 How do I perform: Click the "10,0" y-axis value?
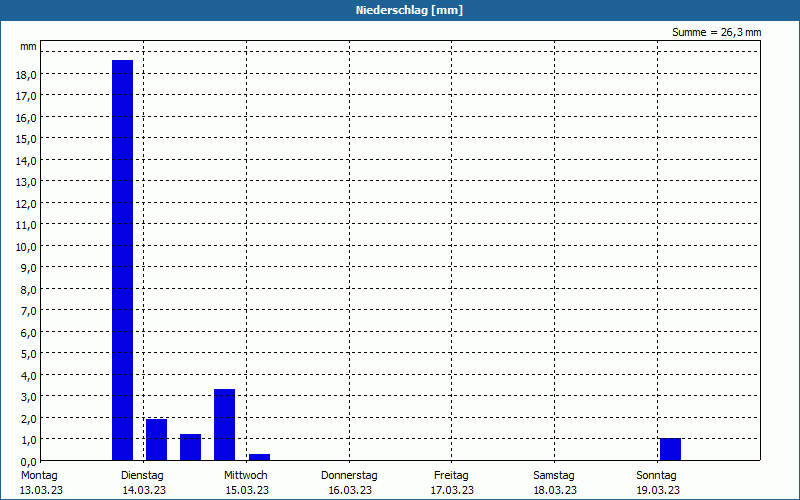point(27,247)
